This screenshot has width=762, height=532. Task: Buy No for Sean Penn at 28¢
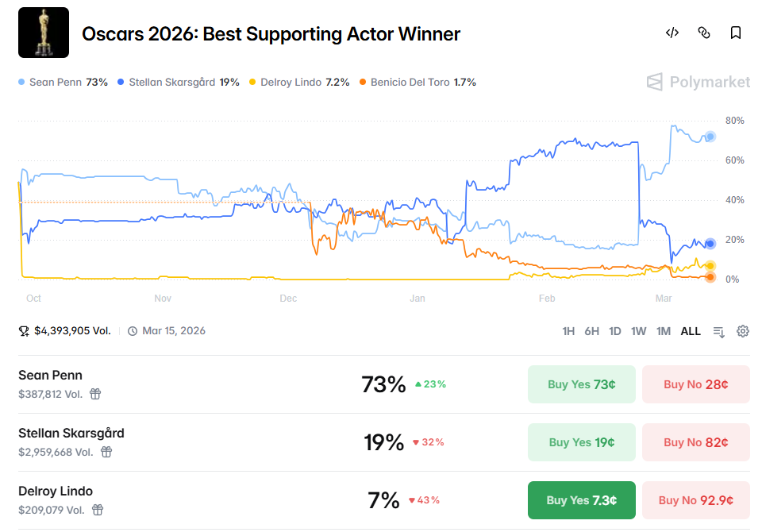695,384
